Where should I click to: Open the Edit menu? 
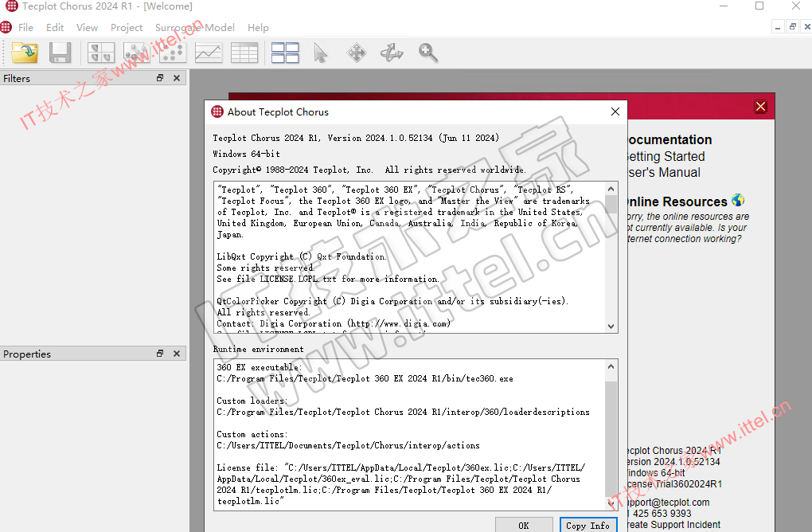point(55,27)
